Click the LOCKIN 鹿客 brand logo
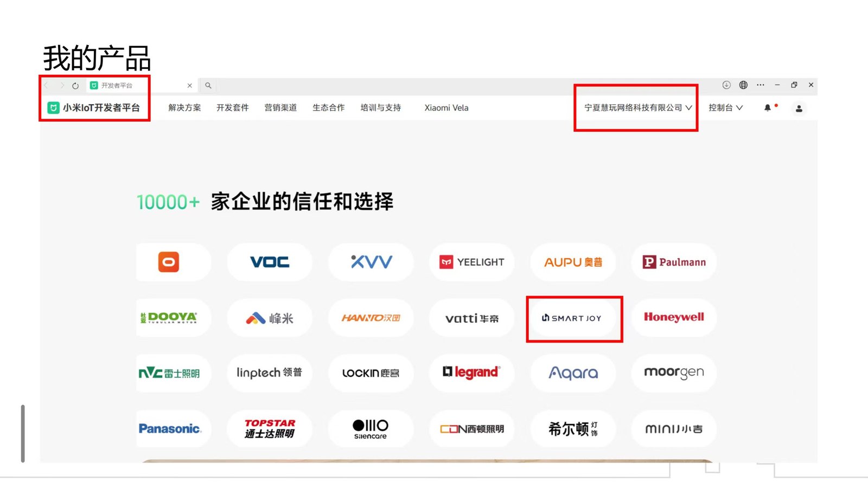This screenshot has width=868, height=488. tap(371, 373)
